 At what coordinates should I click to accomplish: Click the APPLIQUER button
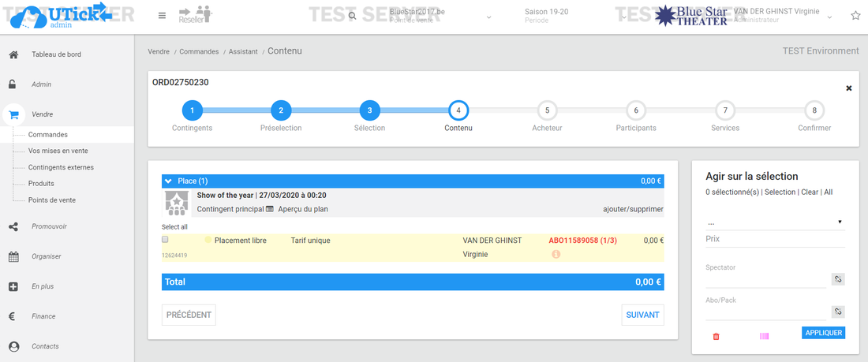point(823,333)
